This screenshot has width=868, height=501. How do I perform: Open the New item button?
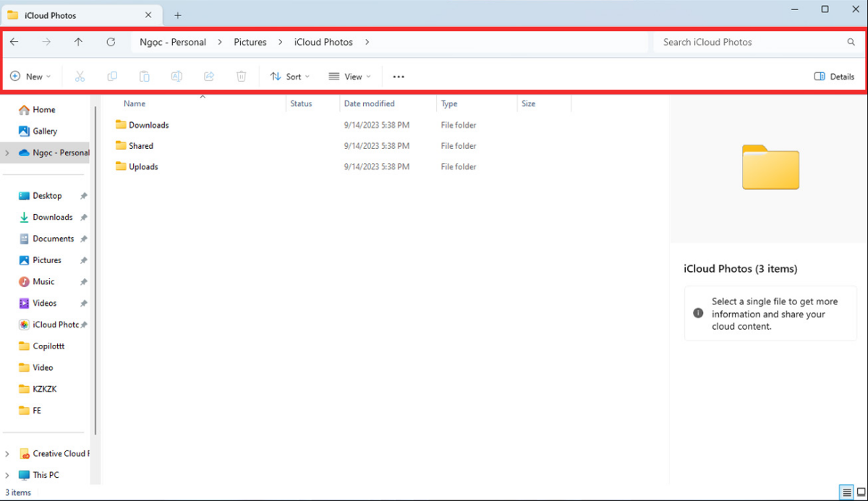coord(30,77)
